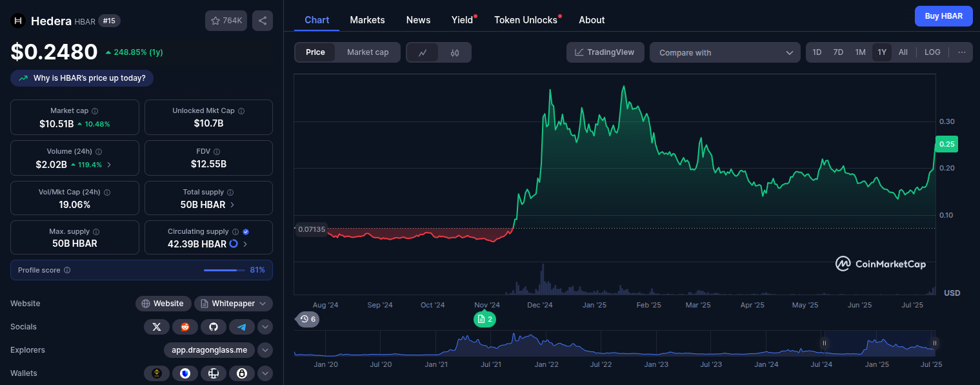Open the Compare with dropdown
This screenshot has width=980, height=385.
(x=725, y=52)
